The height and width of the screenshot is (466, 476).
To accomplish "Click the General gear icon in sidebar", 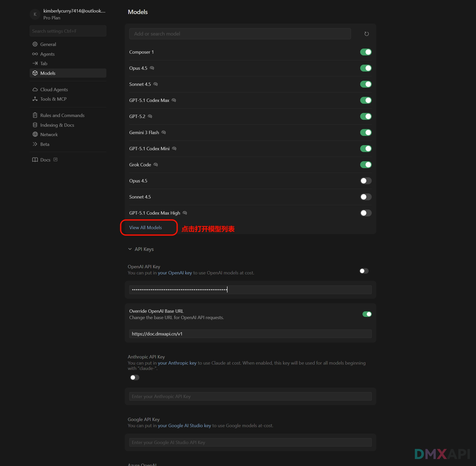I will point(35,44).
